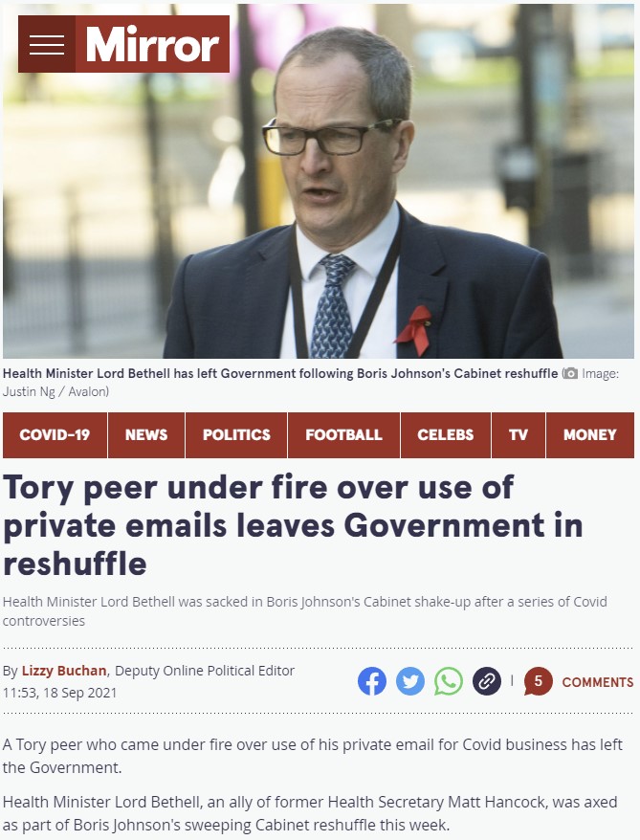The width and height of the screenshot is (640, 840).
Task: Navigate to Football section
Action: (x=343, y=434)
